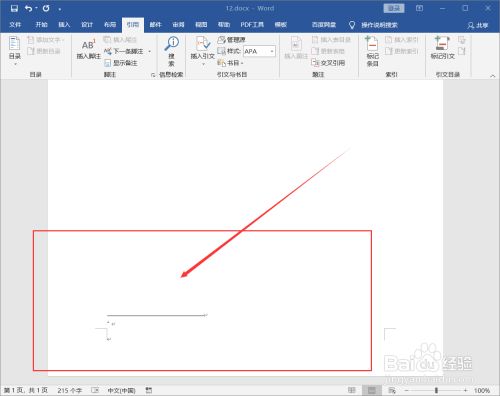Click 下一条脚注 (Next Footnote)
Screen dimensions: 500x396
click(x=124, y=51)
